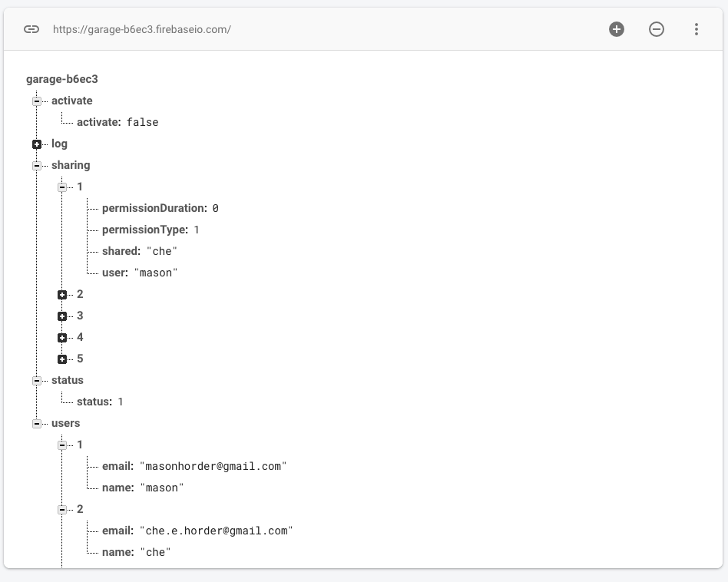
Task: Select the status parent key label
Action: pyautogui.click(x=68, y=380)
